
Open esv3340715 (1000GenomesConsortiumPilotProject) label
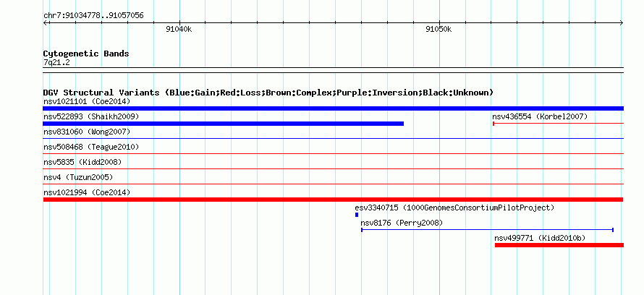click(x=454, y=208)
